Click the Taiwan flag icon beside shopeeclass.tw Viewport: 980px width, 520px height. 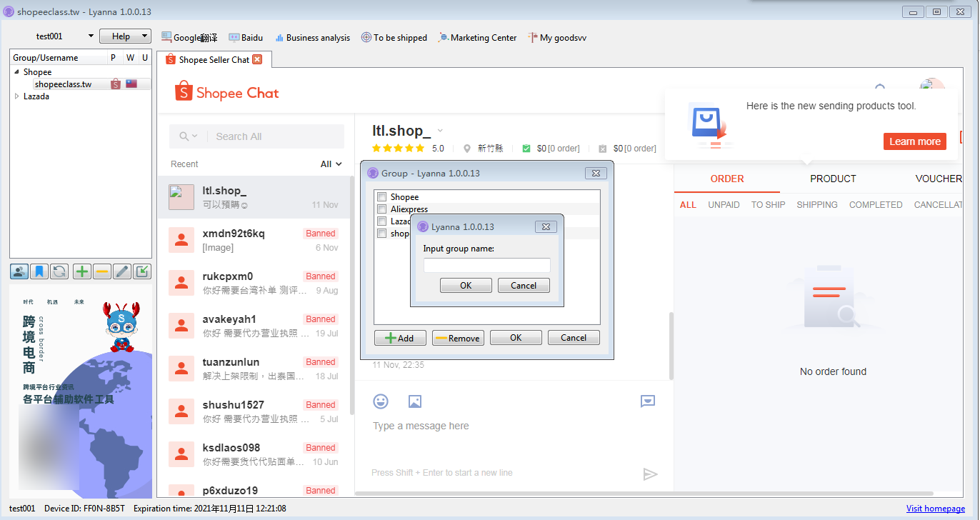[131, 84]
